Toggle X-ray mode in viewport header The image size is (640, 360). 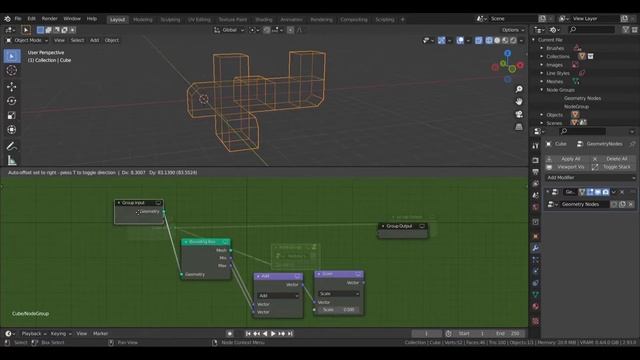tap(479, 40)
